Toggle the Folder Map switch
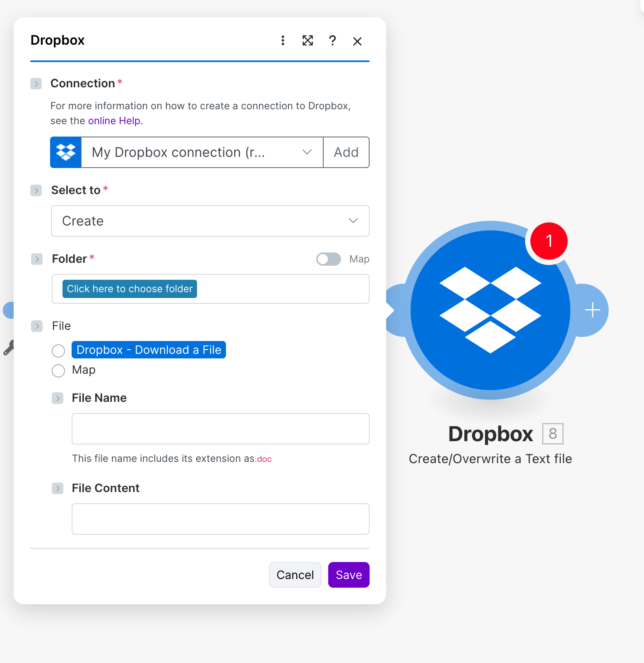 pyautogui.click(x=329, y=259)
